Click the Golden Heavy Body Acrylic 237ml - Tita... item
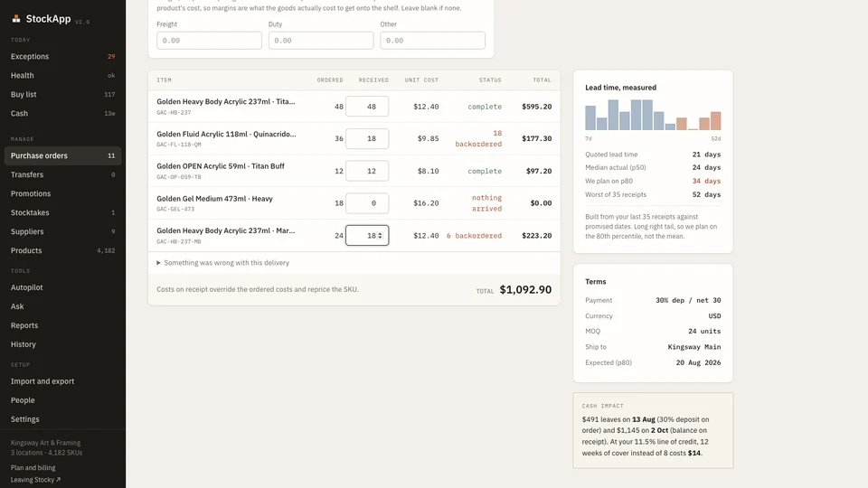868x488 pixels. (226, 102)
